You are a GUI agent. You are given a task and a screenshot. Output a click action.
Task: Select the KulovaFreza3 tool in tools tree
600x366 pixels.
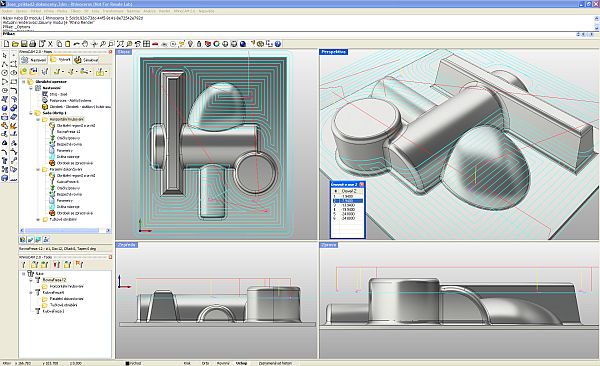click(53, 311)
